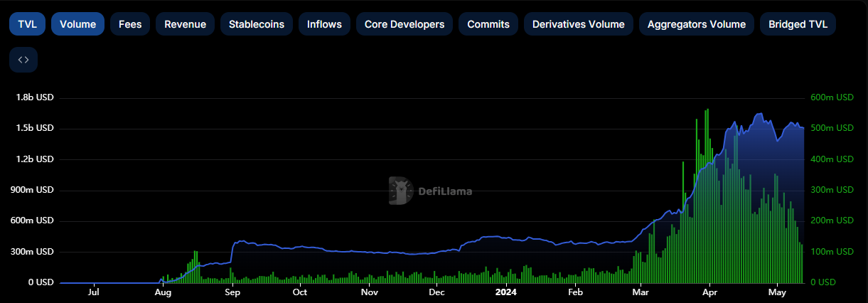868x303 pixels.
Task: Select the 'Feb' x-axis label
Action: pyautogui.click(x=575, y=292)
